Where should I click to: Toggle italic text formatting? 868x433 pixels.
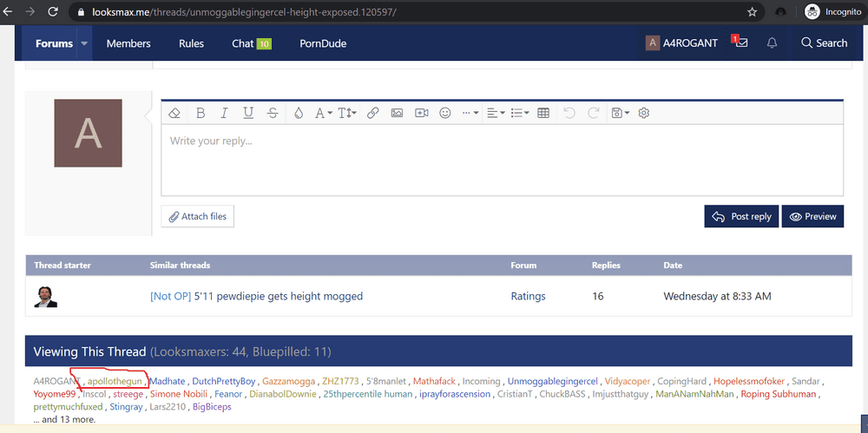pyautogui.click(x=224, y=113)
